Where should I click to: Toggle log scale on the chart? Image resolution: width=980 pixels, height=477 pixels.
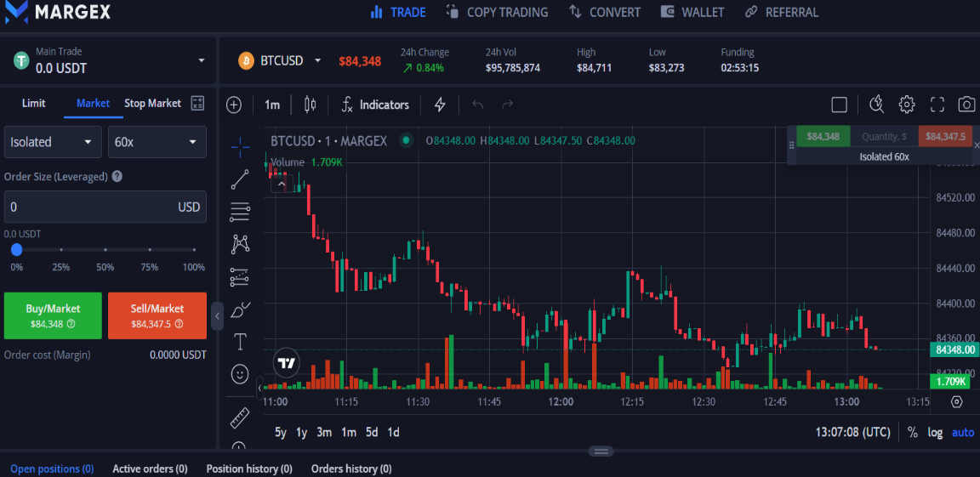tap(935, 432)
